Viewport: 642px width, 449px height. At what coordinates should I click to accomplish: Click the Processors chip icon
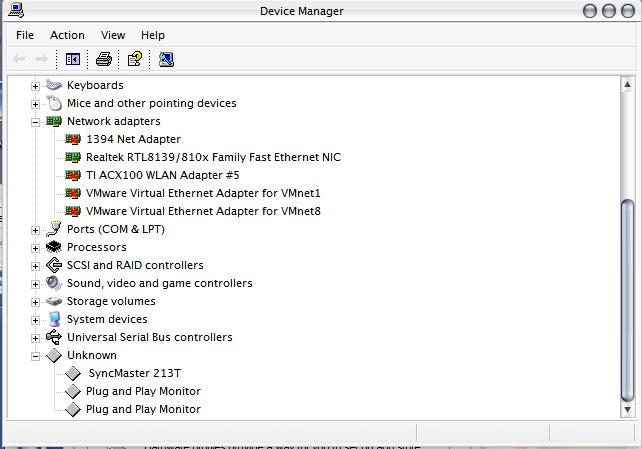(54, 247)
